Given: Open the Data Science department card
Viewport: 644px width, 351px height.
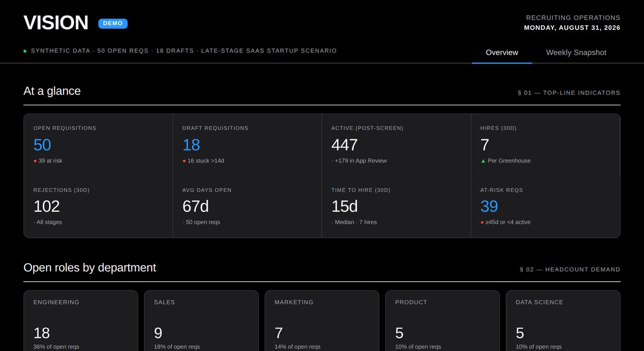Looking at the screenshot, I should pyautogui.click(x=563, y=321).
